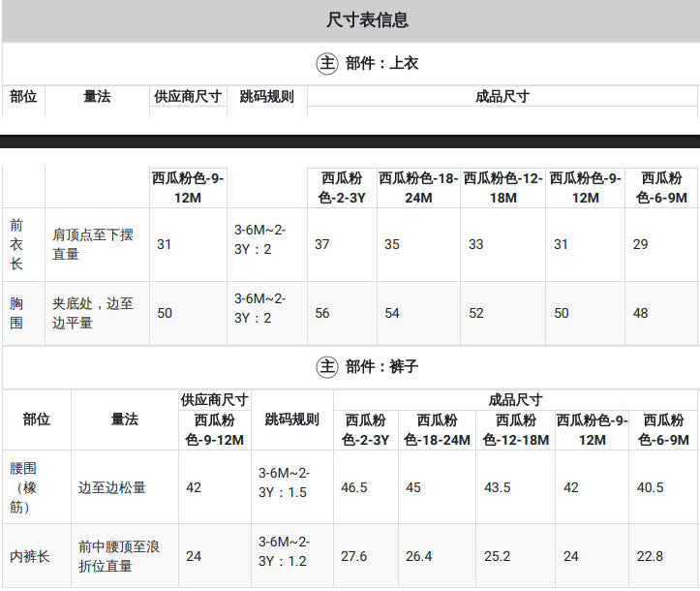Click the 主 icon beside 部件:上衣
This screenshot has height=591, width=700.
pyautogui.click(x=327, y=63)
